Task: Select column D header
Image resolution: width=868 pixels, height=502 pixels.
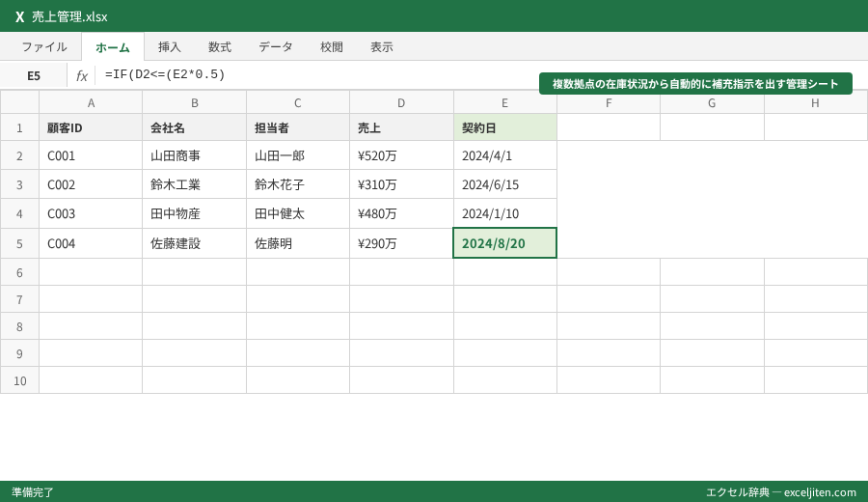Action: click(x=401, y=102)
